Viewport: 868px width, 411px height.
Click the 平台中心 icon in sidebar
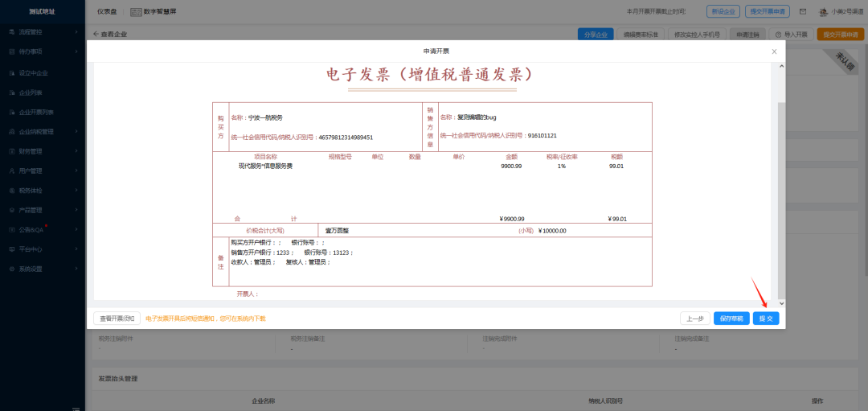11,249
